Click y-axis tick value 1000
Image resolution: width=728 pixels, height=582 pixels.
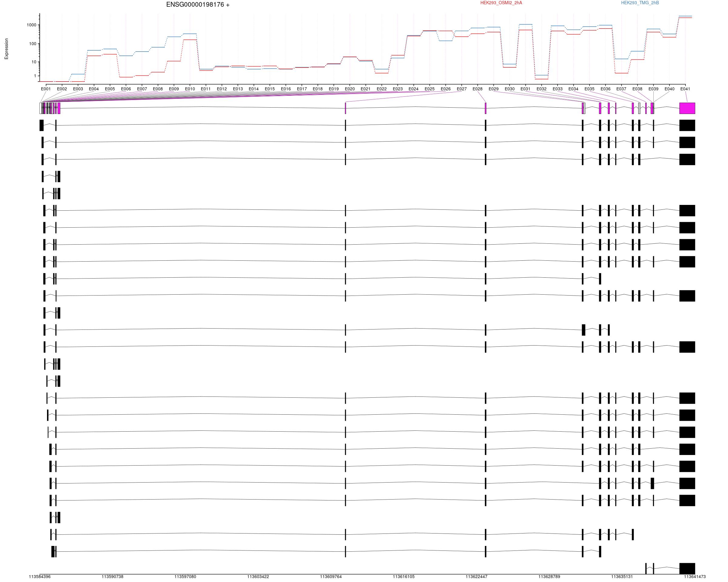[32, 25]
